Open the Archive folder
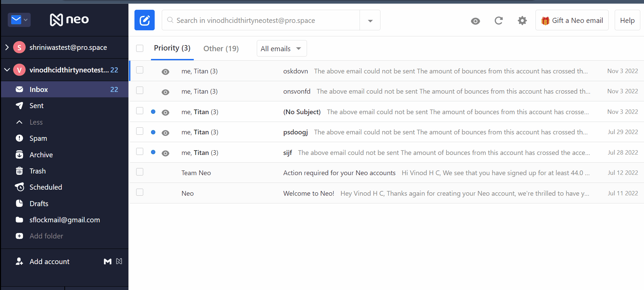 [x=65, y=155]
